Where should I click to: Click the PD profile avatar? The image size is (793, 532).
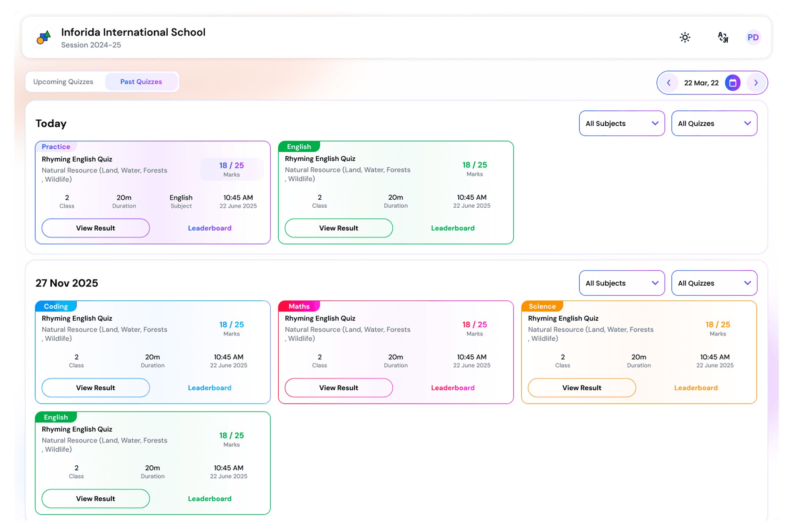(753, 38)
